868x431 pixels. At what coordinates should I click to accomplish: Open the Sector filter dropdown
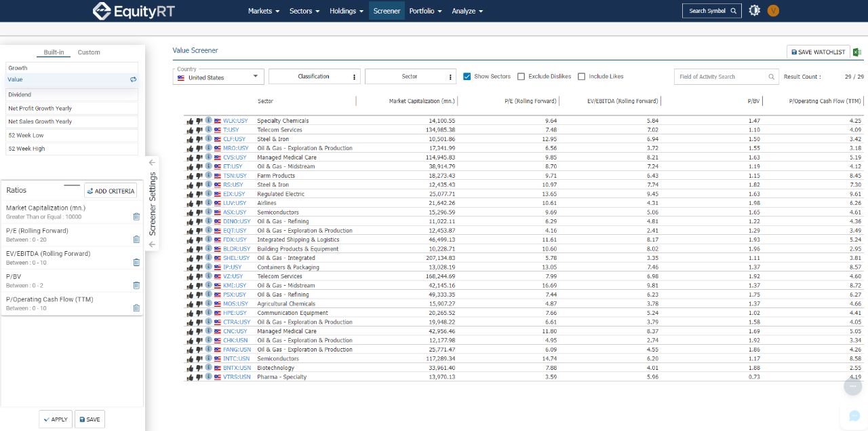point(410,77)
